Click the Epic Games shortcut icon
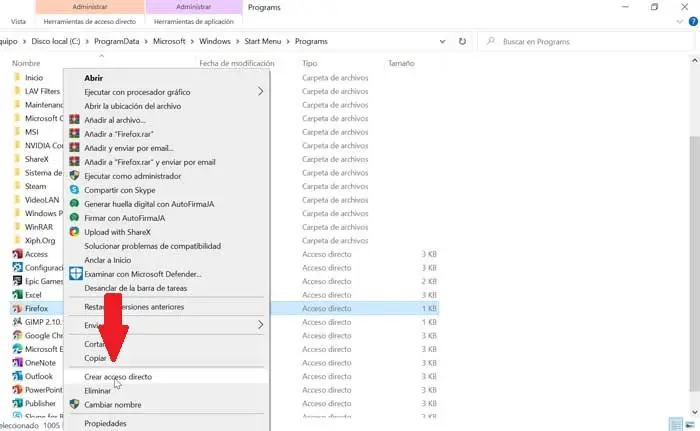Viewport: 700px width, 431px height. point(17,281)
